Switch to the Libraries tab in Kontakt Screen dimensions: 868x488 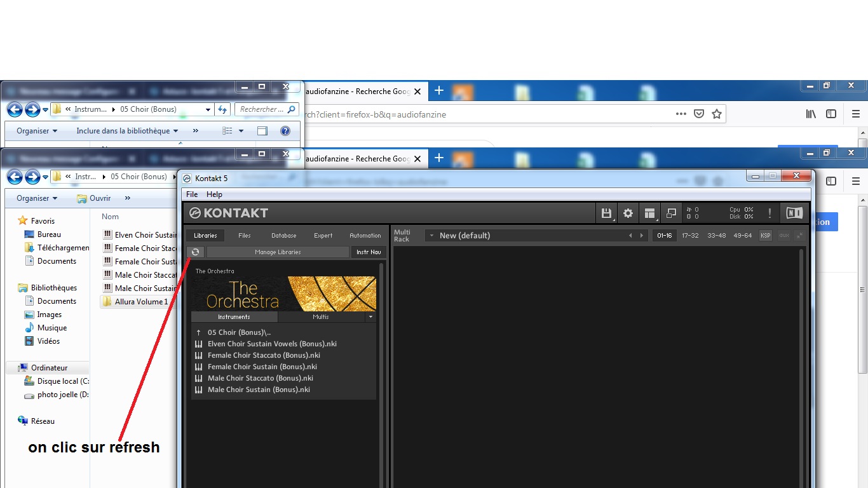[x=205, y=236]
